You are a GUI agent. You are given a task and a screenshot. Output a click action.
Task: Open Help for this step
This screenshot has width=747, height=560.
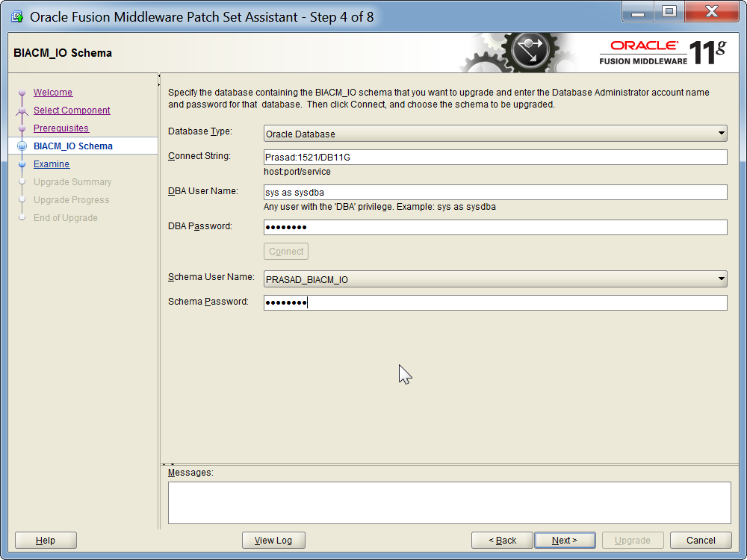46,541
